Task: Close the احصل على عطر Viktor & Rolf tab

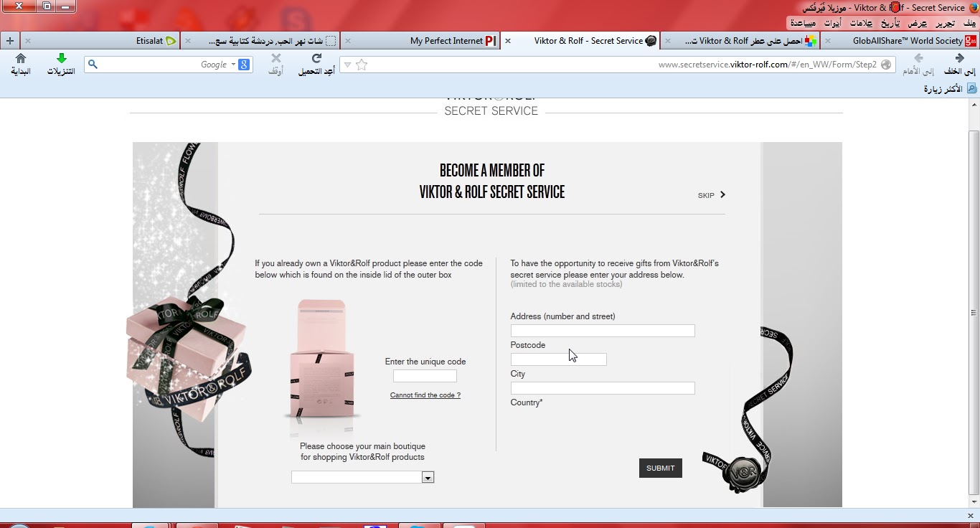Action: tap(667, 41)
